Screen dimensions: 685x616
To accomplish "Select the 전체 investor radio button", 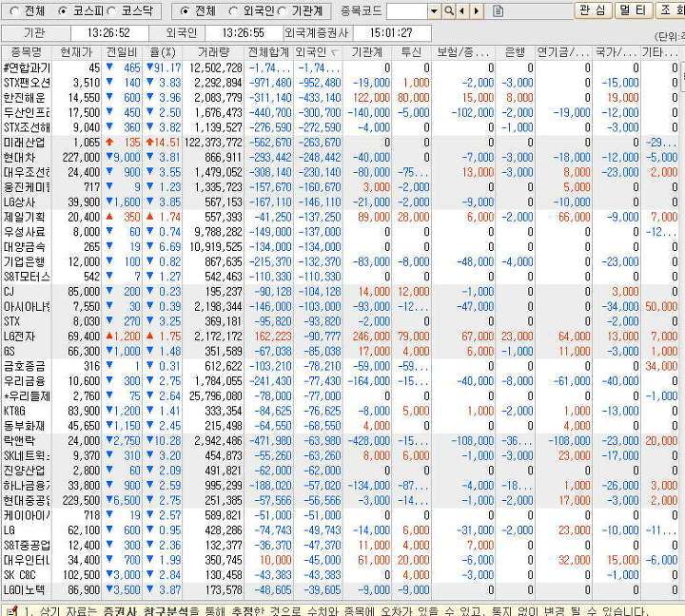I will pyautogui.click(x=185, y=11).
